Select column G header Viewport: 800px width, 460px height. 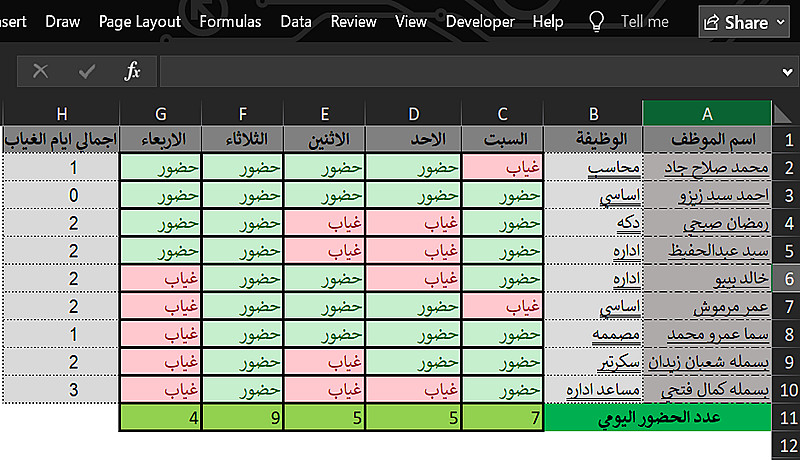tap(161, 113)
